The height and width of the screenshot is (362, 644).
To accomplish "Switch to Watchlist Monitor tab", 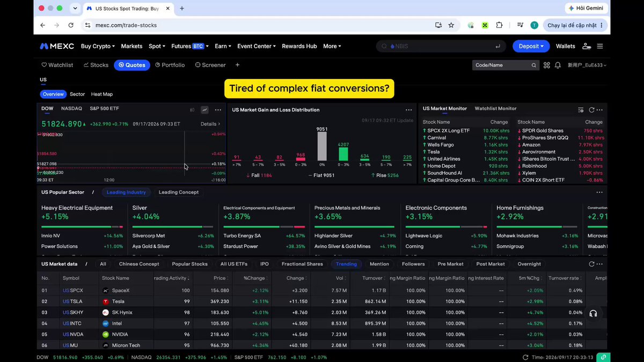I will point(495,108).
